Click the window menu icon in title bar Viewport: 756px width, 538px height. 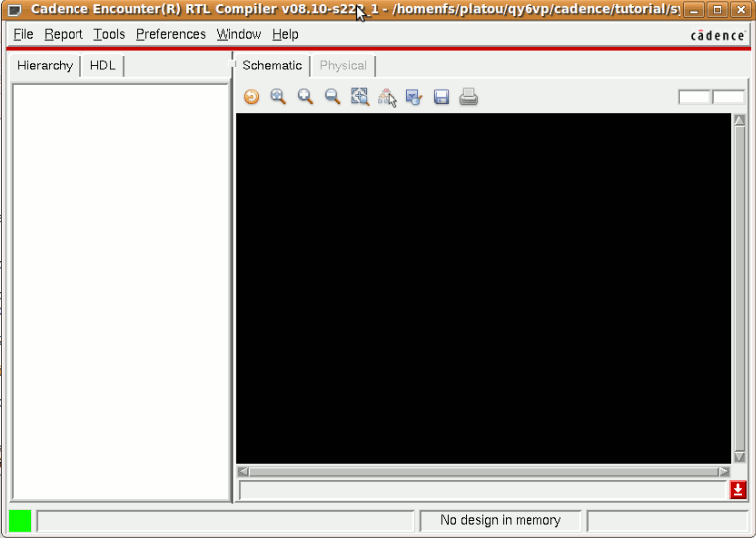(x=16, y=10)
